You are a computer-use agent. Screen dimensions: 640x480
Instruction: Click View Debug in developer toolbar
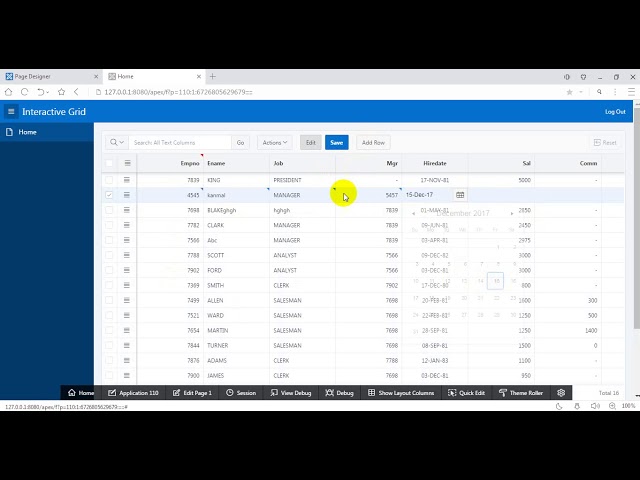coord(291,393)
